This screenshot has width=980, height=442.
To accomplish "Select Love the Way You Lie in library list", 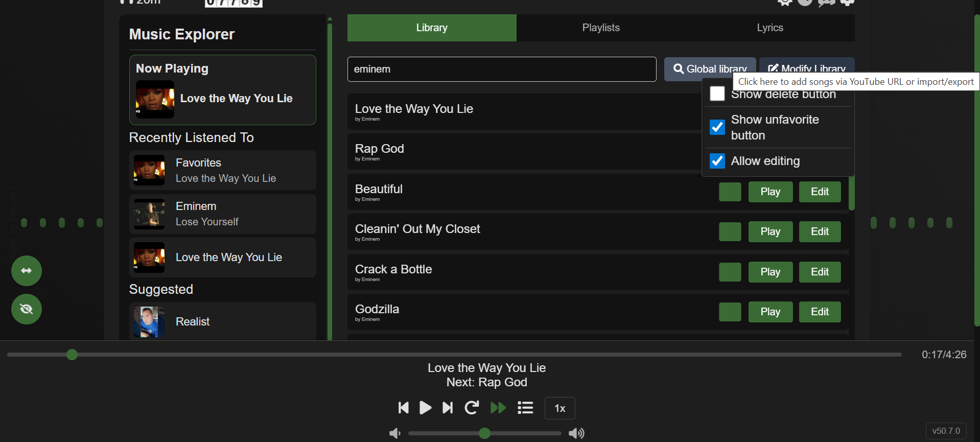I will click(x=524, y=111).
